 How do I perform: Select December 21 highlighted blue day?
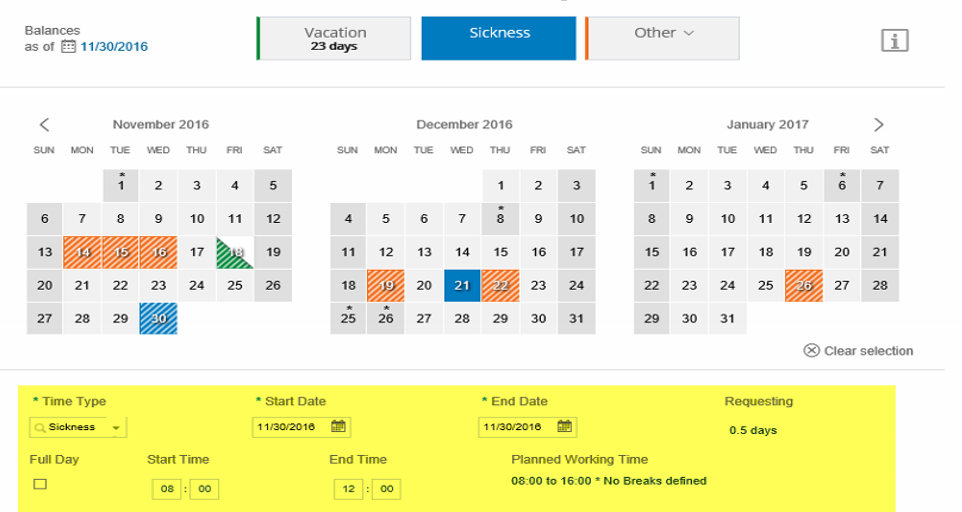[x=462, y=285]
